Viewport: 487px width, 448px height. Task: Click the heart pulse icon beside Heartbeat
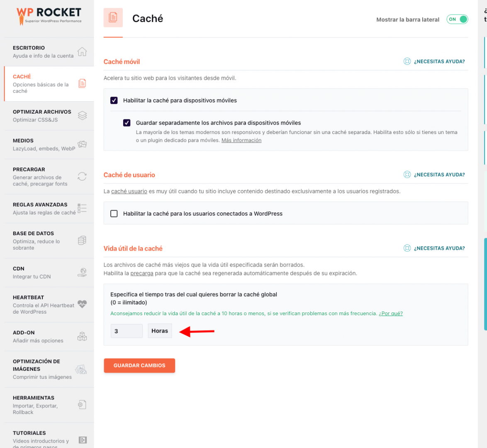82,304
